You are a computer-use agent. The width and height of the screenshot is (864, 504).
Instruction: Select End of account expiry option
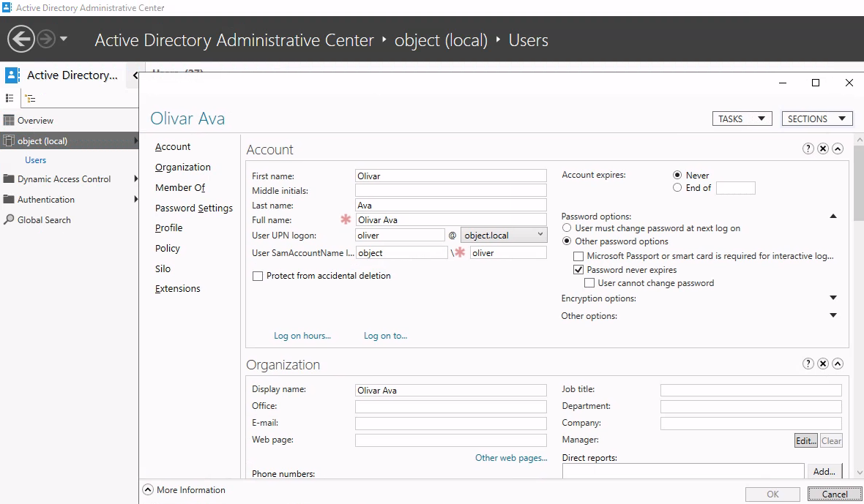(677, 187)
